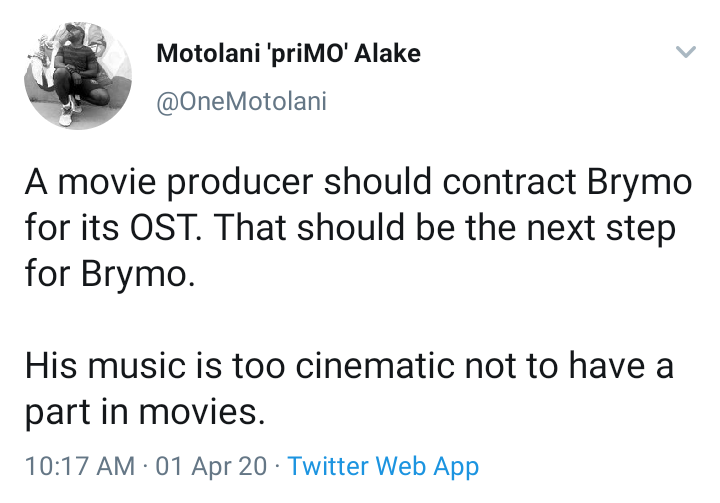
Task: Click the display name Motolani 'priMO' Alake
Action: click(x=288, y=53)
